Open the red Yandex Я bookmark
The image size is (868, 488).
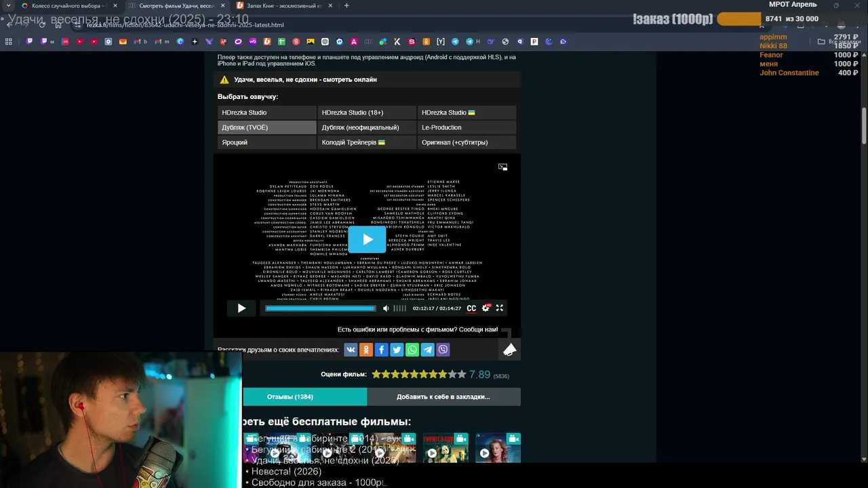click(296, 41)
